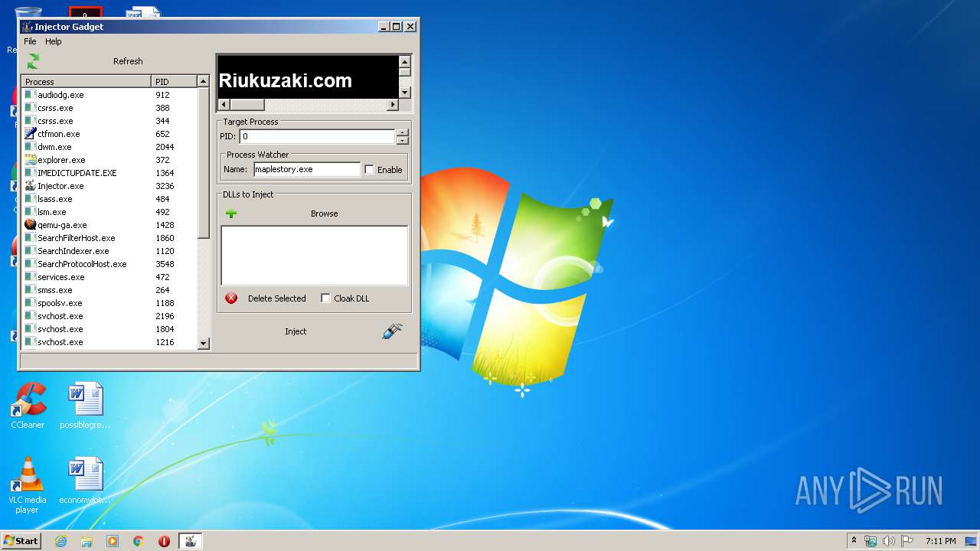Image resolution: width=980 pixels, height=551 pixels.
Task: Open Windows Media Player taskbar icon
Action: pyautogui.click(x=113, y=541)
